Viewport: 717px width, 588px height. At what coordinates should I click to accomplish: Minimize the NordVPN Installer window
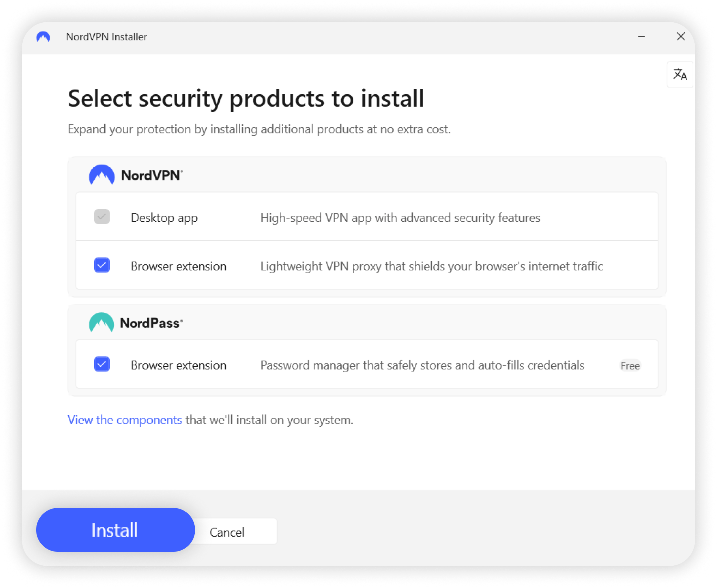[641, 37]
